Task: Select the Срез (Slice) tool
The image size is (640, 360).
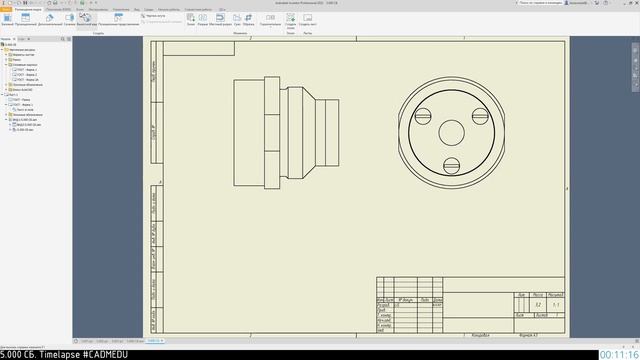Action: coord(237,19)
